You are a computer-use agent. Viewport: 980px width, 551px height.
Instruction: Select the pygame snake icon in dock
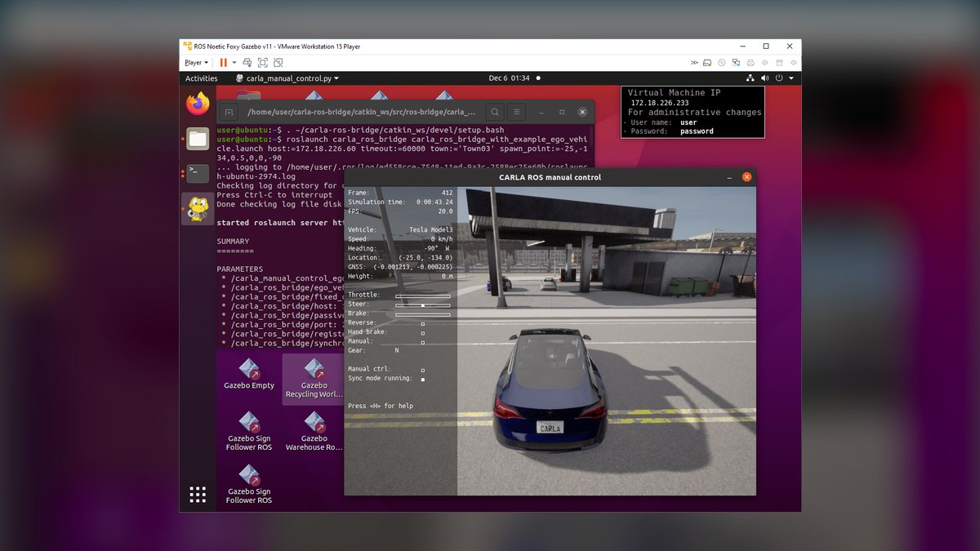pos(198,209)
